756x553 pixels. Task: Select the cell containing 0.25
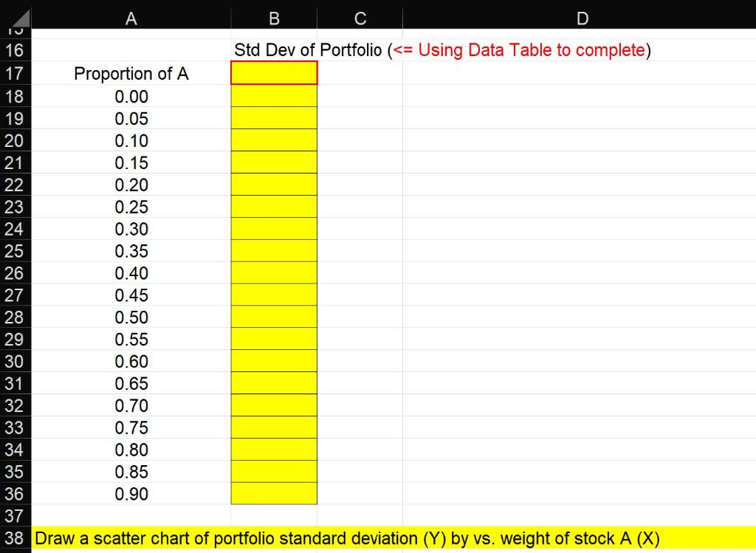click(131, 207)
